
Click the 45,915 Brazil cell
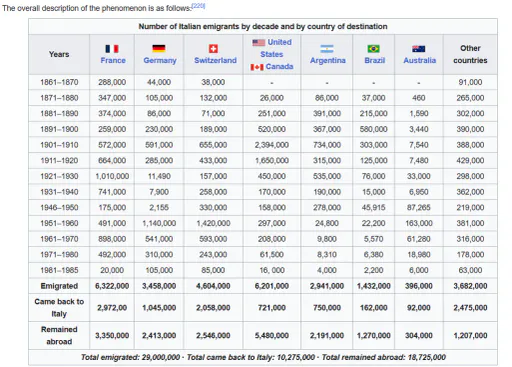point(373,207)
